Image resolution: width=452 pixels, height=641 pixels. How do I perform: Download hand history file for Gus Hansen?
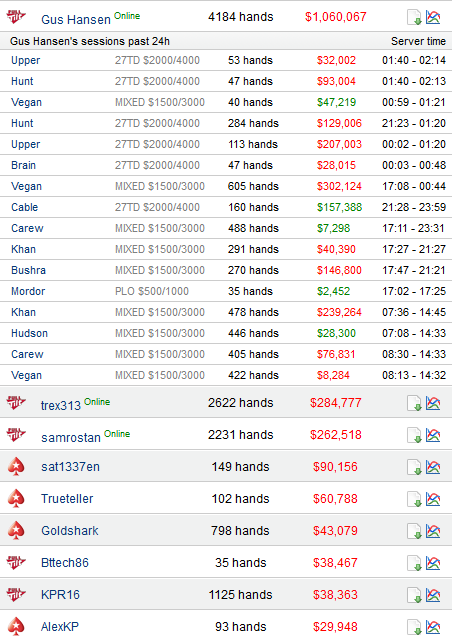(x=414, y=18)
